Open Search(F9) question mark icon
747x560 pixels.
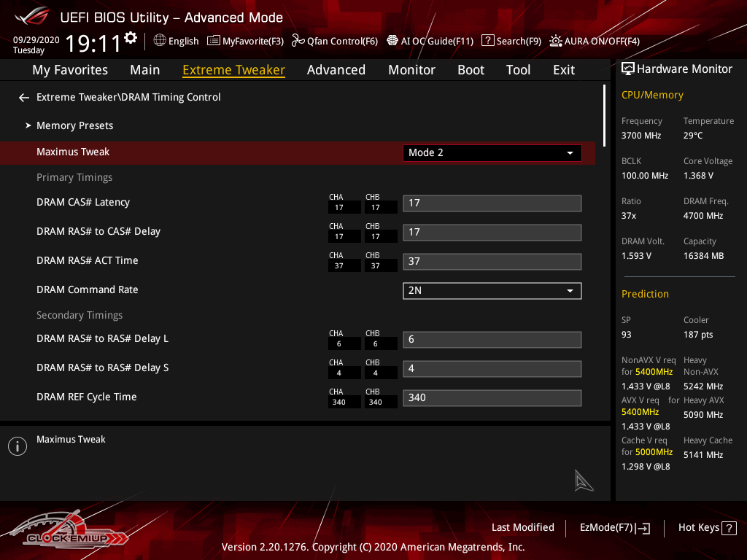coord(488,41)
